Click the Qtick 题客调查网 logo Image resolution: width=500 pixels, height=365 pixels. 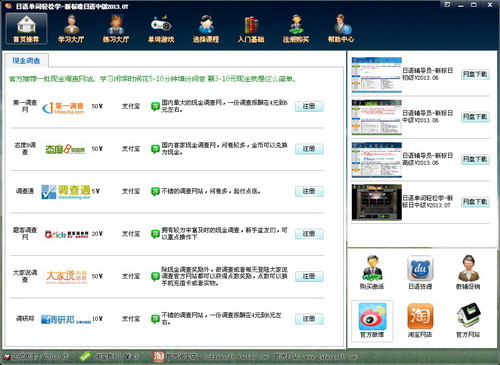[67, 234]
